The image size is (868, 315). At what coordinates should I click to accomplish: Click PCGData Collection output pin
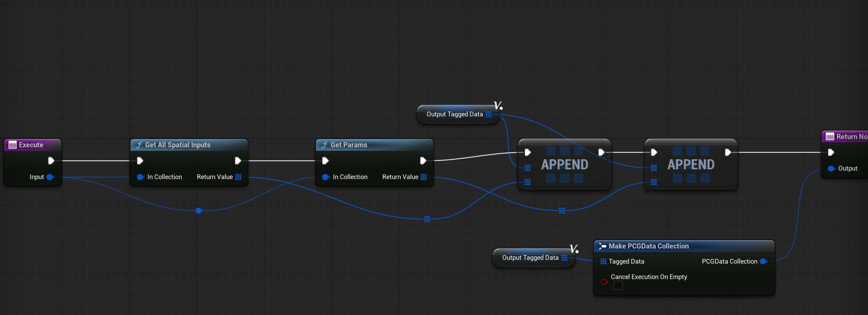point(763,261)
